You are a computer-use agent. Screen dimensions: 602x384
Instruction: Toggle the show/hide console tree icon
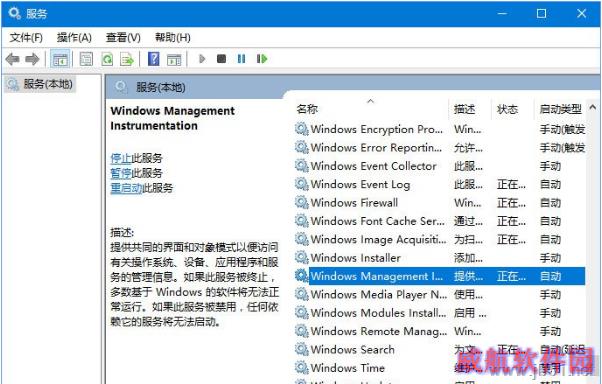point(60,59)
